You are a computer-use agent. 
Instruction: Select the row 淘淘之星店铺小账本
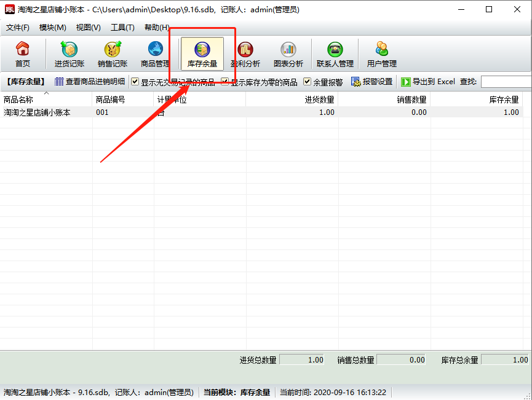(x=261, y=112)
